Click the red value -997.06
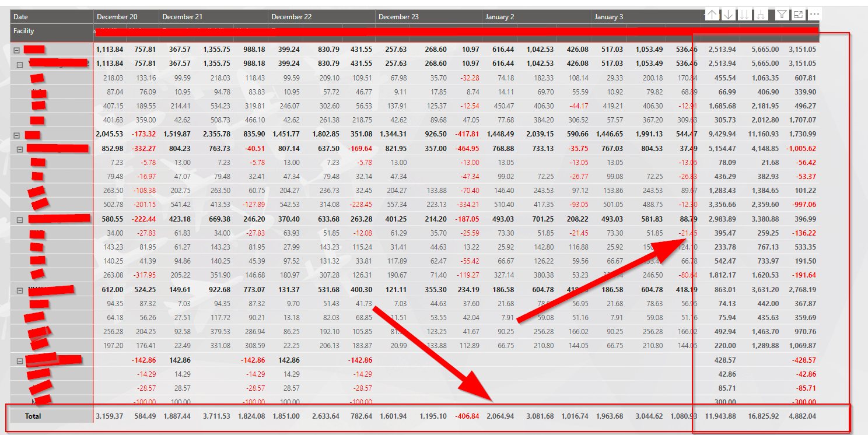 point(804,204)
